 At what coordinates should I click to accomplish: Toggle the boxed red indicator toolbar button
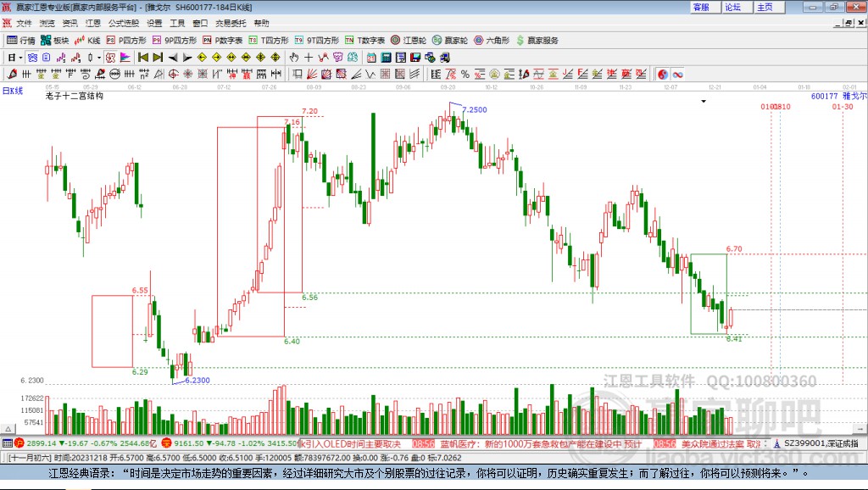pos(111,58)
